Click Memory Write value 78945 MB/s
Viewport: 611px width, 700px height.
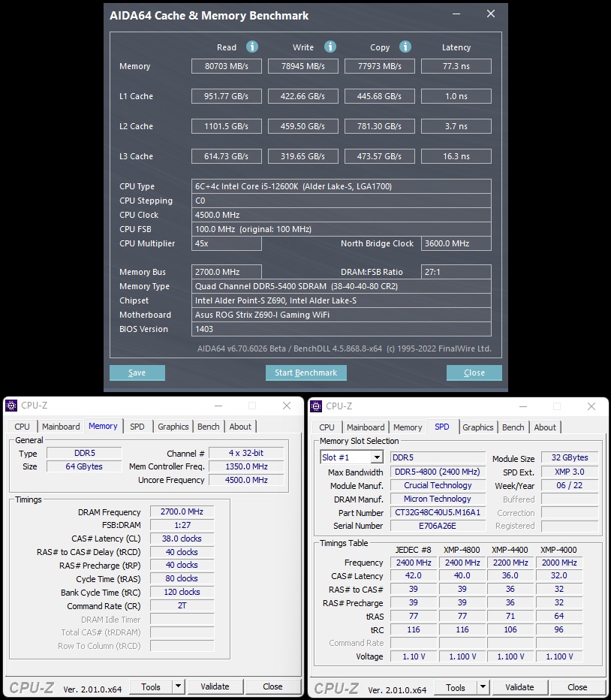click(x=303, y=66)
